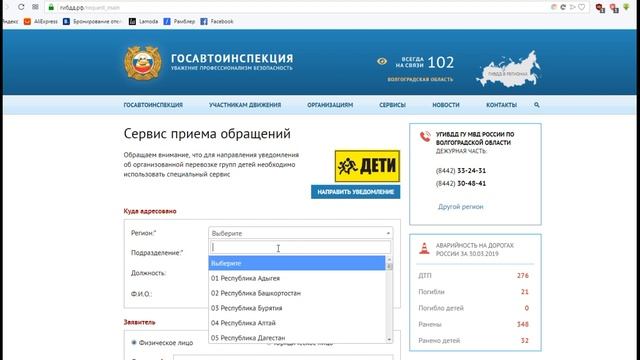The height and width of the screenshot is (360, 640).
Task: Open the Сервисы menu item
Action: pyautogui.click(x=392, y=105)
